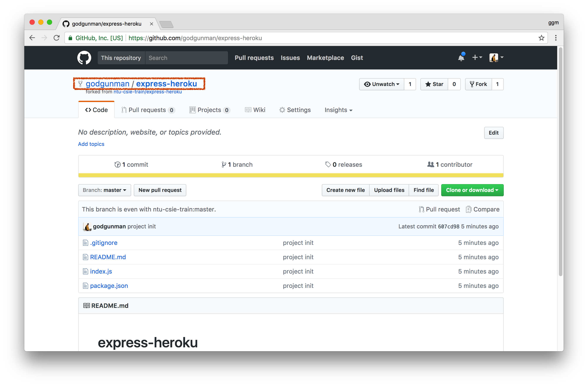Open the Wiki tab
Screen dimensions: 588x386
255,110
